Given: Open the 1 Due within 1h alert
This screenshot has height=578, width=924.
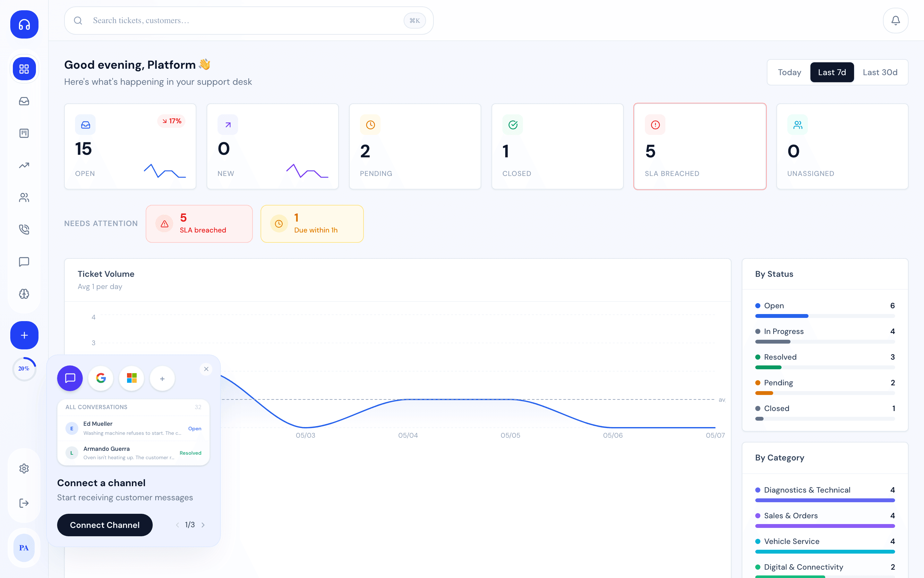Looking at the screenshot, I should [x=312, y=223].
